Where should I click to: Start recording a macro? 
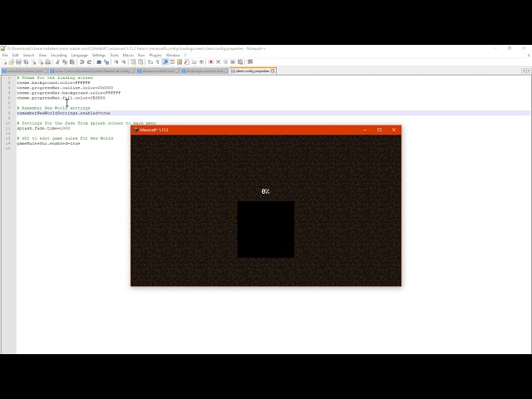(211, 62)
